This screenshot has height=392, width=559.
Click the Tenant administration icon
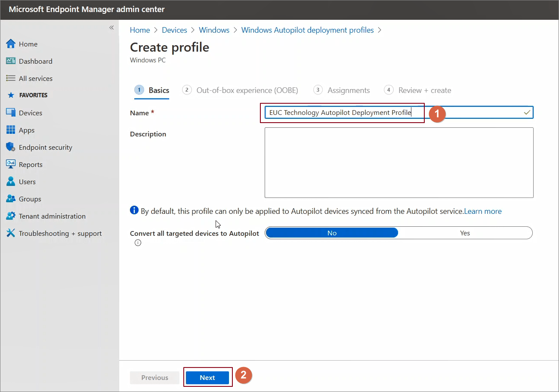[11, 216]
